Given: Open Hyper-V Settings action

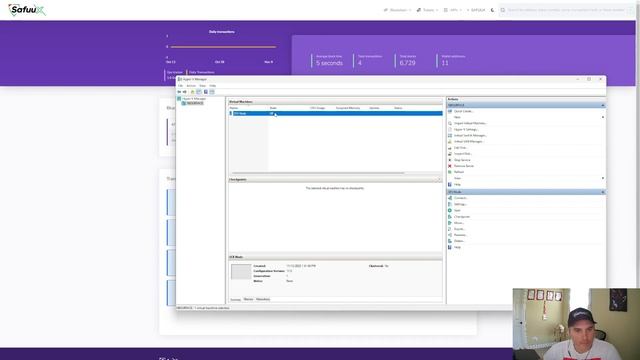Looking at the screenshot, I should tap(466, 129).
